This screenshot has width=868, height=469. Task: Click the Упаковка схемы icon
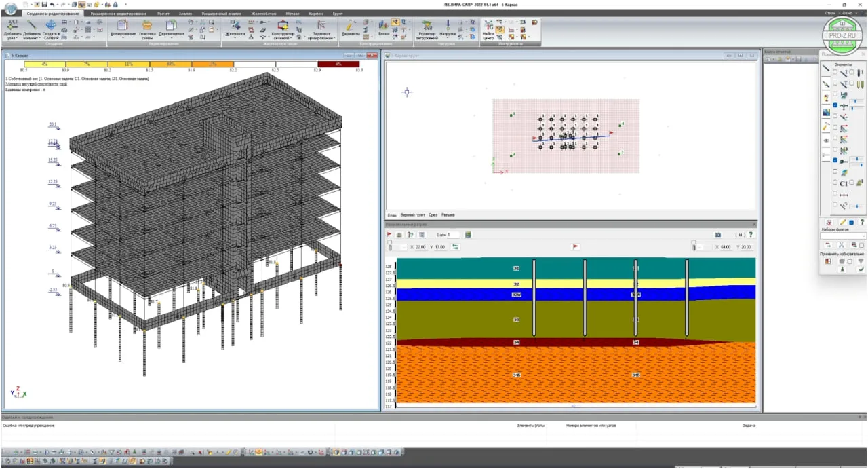[147, 26]
